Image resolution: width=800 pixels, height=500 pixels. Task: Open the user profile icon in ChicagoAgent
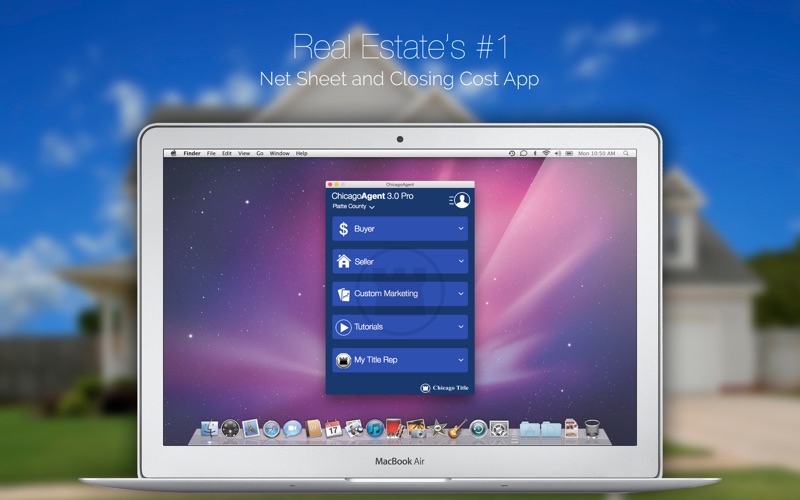pos(462,200)
